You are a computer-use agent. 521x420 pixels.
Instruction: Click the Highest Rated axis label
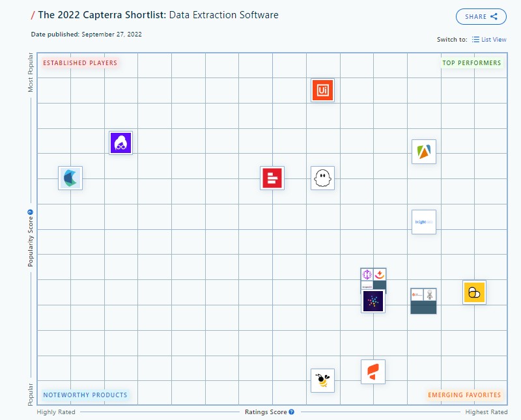pos(486,412)
